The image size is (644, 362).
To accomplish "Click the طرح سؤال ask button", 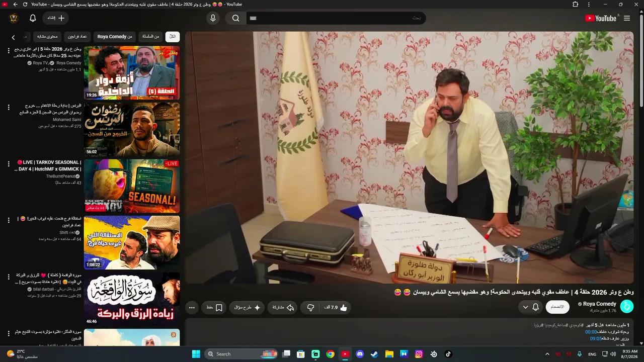I will pyautogui.click(x=247, y=307).
